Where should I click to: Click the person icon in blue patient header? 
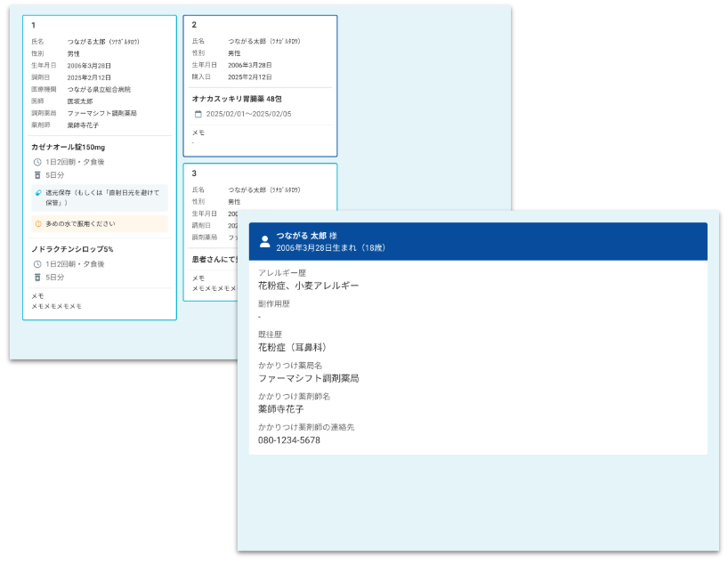point(264,241)
